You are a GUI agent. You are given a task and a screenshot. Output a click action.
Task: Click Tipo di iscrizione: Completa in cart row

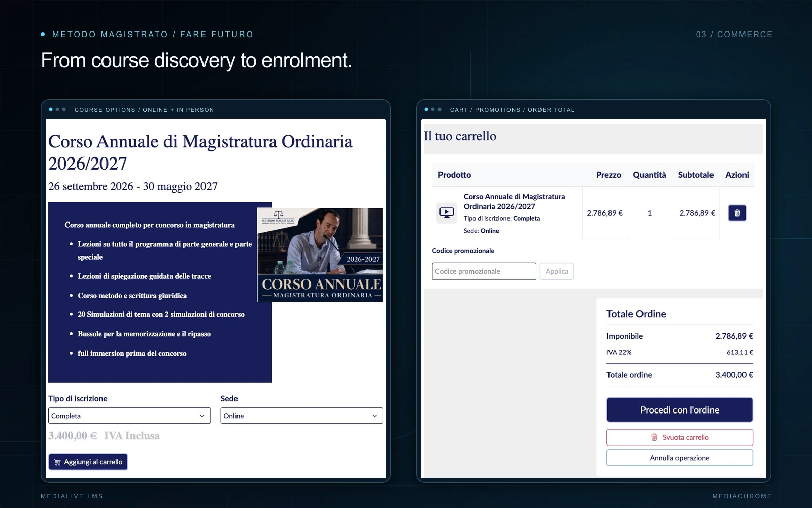[x=502, y=218]
